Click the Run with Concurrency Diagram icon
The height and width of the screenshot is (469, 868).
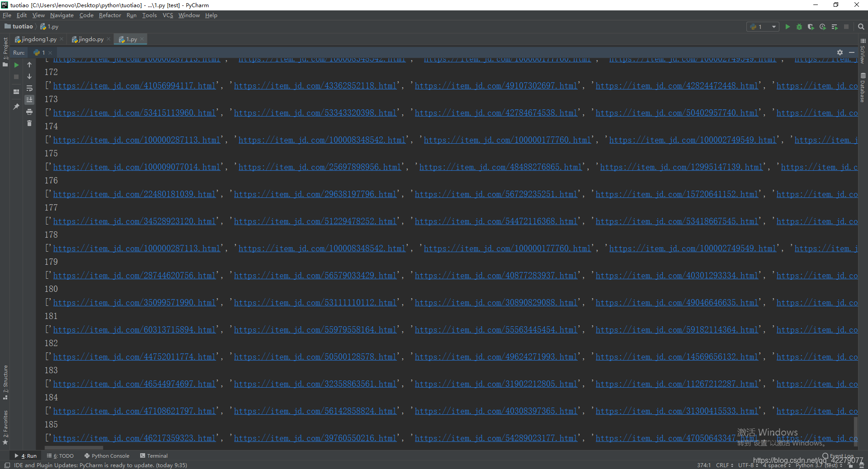835,27
